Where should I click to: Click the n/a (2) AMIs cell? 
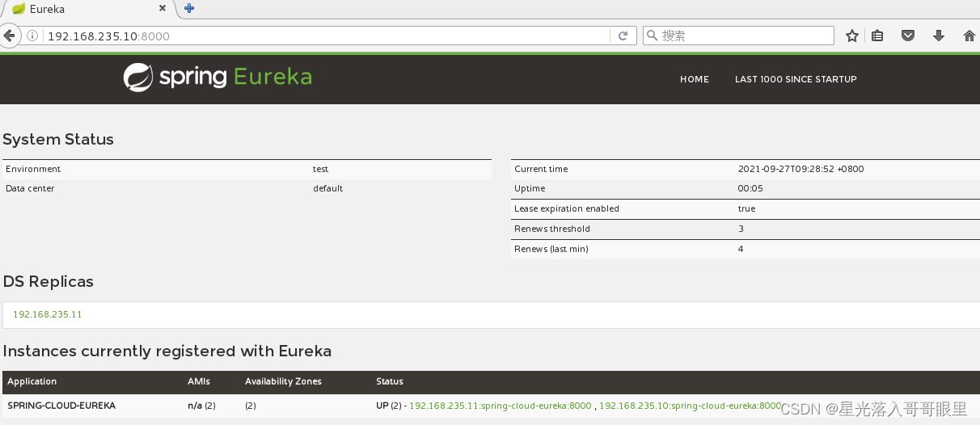[x=201, y=406]
